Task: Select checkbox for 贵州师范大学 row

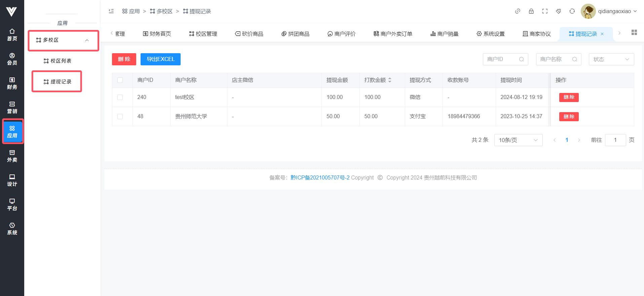Action: [120, 117]
